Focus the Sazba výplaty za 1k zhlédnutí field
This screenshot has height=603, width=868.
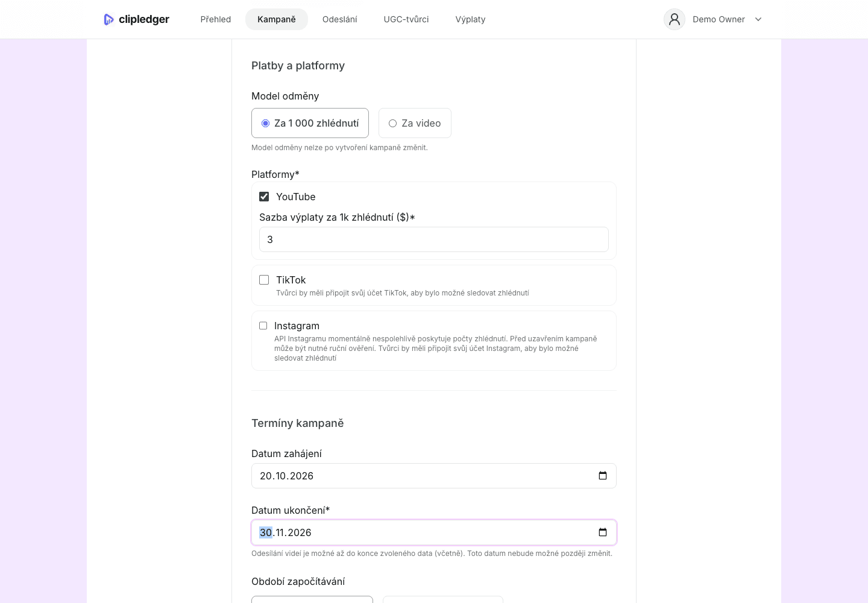point(434,239)
